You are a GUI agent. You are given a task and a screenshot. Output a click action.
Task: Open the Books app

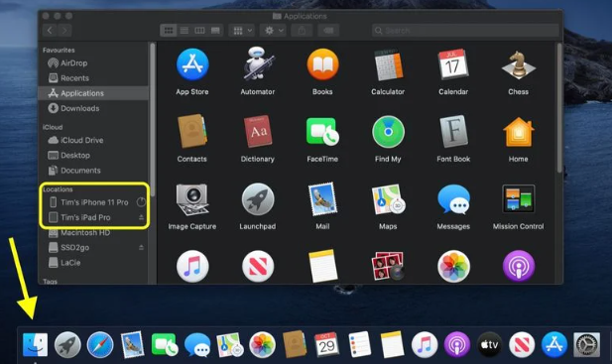coord(322,64)
